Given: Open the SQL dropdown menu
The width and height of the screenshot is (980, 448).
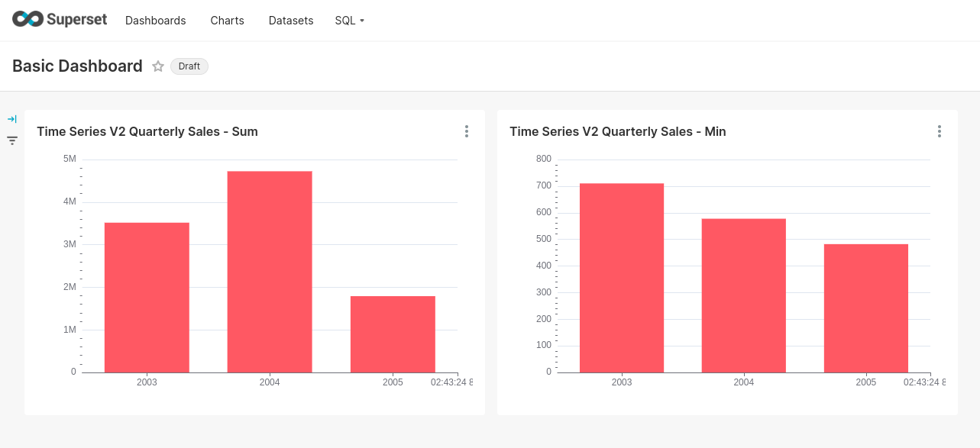Looking at the screenshot, I should coord(348,21).
